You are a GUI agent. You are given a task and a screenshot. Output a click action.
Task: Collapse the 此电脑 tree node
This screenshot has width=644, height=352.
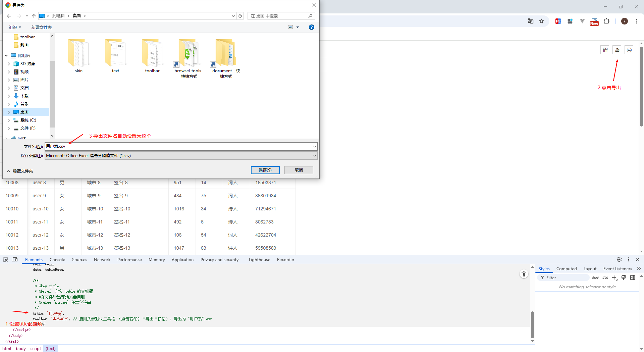pyautogui.click(x=6, y=55)
